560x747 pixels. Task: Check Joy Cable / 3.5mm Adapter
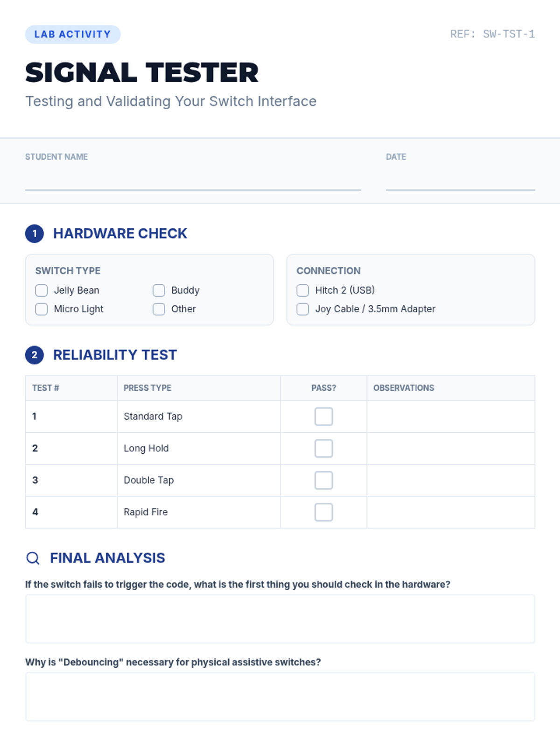tap(303, 309)
